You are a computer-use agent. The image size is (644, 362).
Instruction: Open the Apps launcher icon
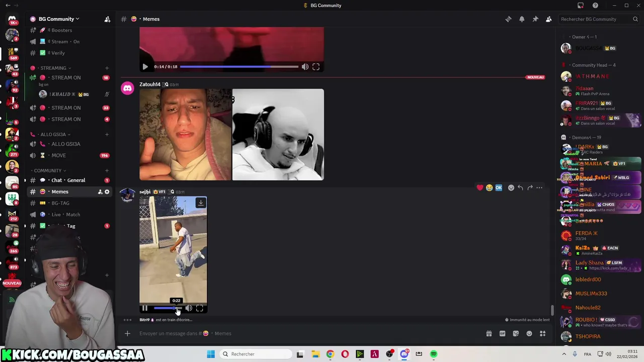(x=543, y=333)
